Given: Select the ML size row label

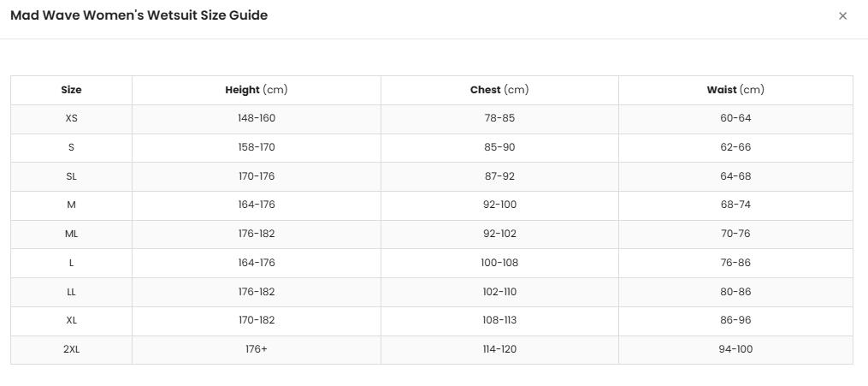Looking at the screenshot, I should 72,234.
